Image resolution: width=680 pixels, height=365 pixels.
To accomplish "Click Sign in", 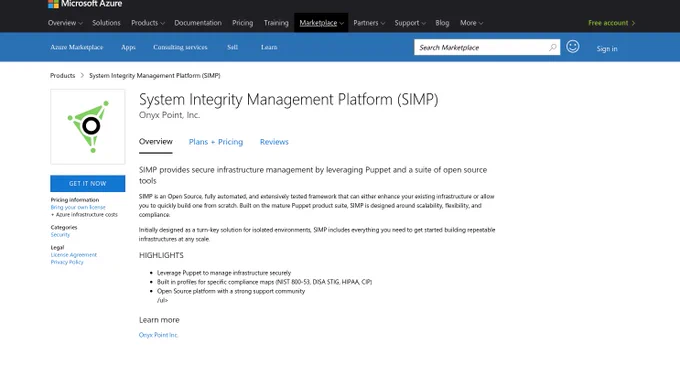I will coord(607,49).
